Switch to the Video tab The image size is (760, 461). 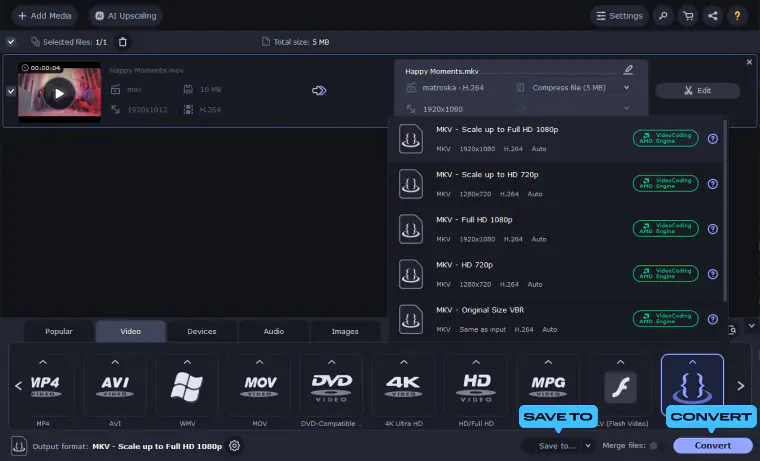pyautogui.click(x=130, y=332)
